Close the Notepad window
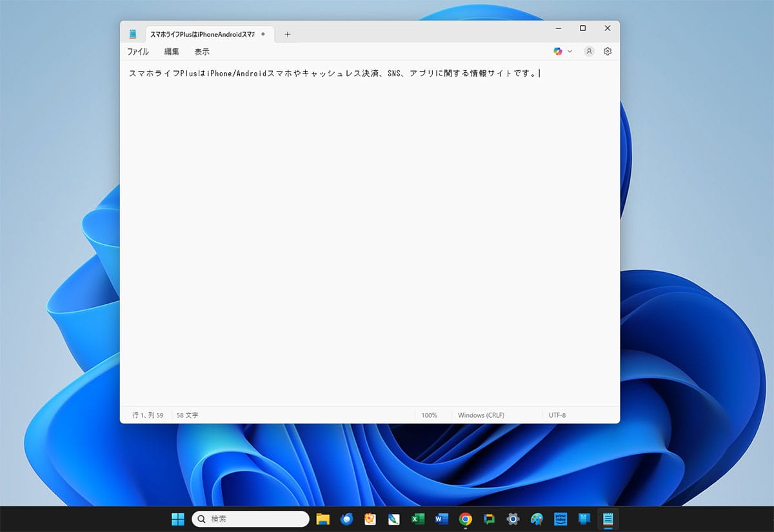 (608, 28)
